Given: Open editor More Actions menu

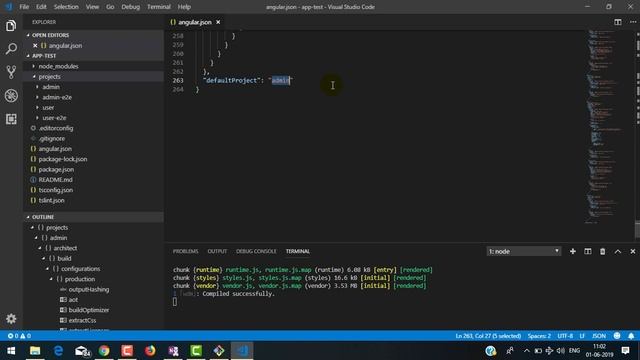Looking at the screenshot, I should [633, 22].
